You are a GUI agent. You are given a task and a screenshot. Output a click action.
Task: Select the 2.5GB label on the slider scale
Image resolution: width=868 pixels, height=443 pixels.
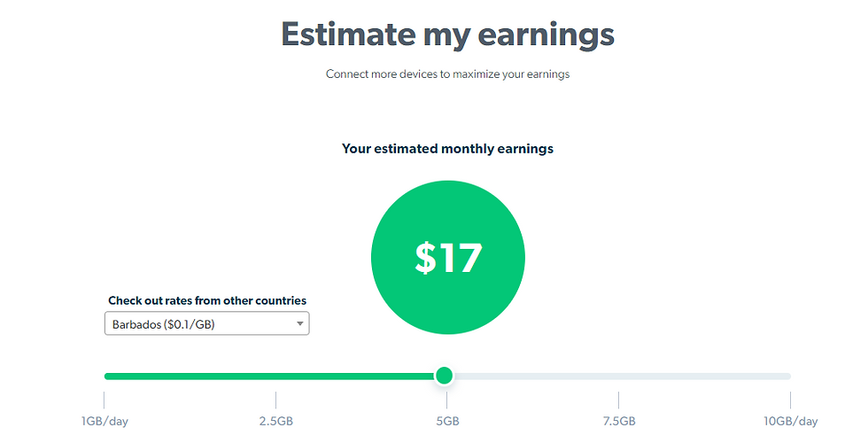coord(275,421)
